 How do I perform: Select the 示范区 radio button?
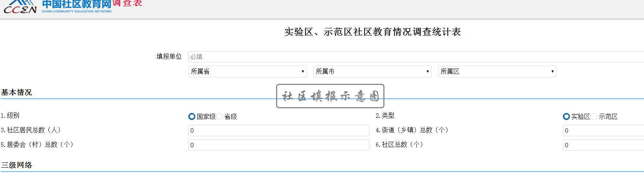[594, 116]
